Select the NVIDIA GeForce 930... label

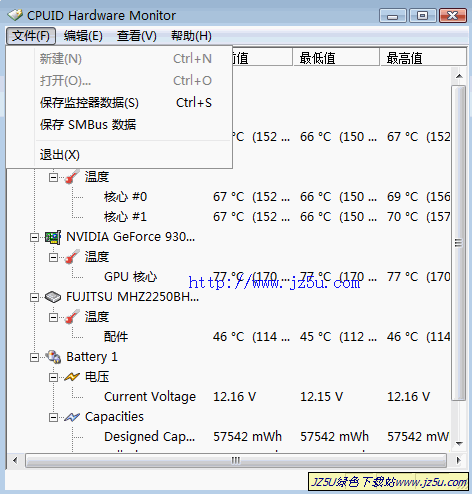click(x=130, y=237)
